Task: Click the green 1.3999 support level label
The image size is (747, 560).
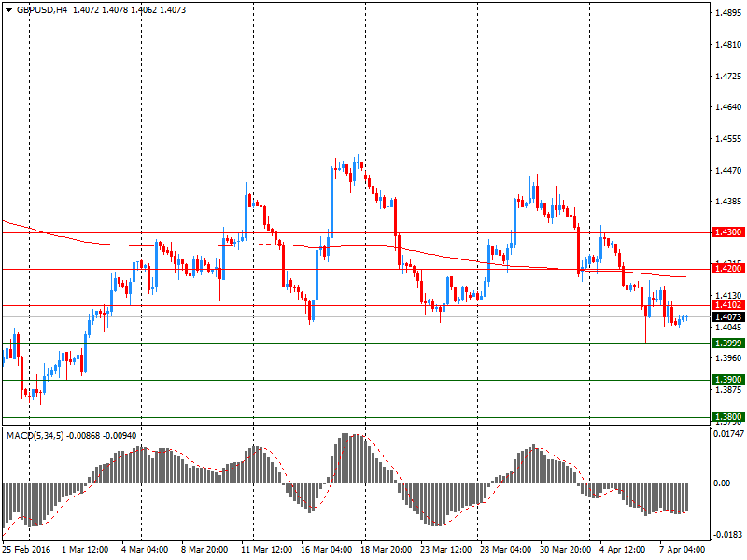Action: point(728,343)
